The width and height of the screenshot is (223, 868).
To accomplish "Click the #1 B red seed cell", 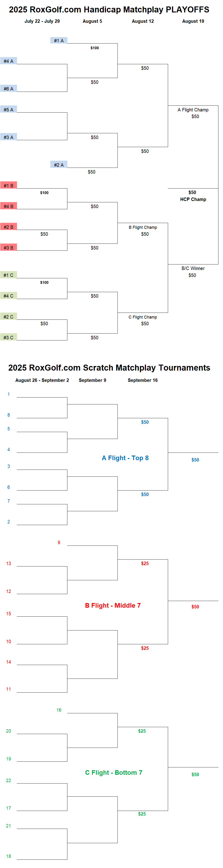I will pyautogui.click(x=9, y=185).
